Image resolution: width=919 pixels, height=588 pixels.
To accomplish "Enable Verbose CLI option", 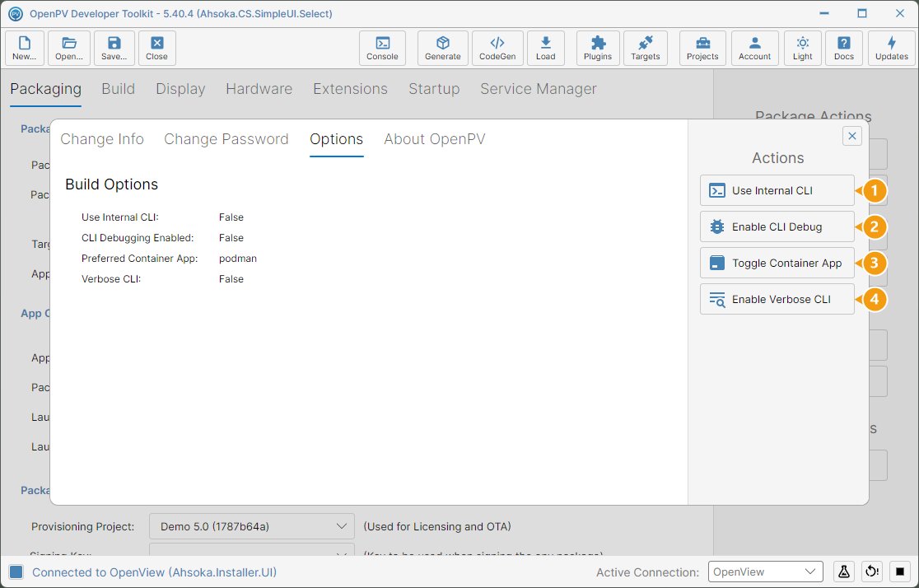I will 777,299.
